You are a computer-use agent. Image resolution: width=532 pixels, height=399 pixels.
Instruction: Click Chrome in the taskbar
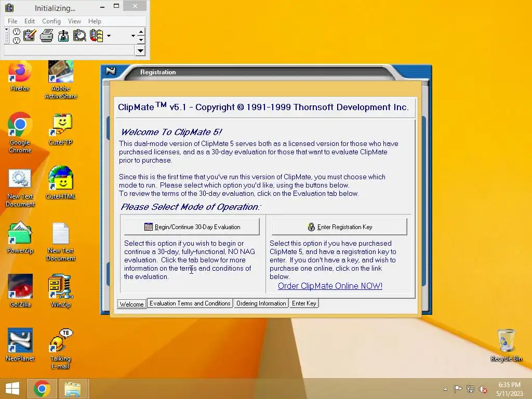click(42, 389)
